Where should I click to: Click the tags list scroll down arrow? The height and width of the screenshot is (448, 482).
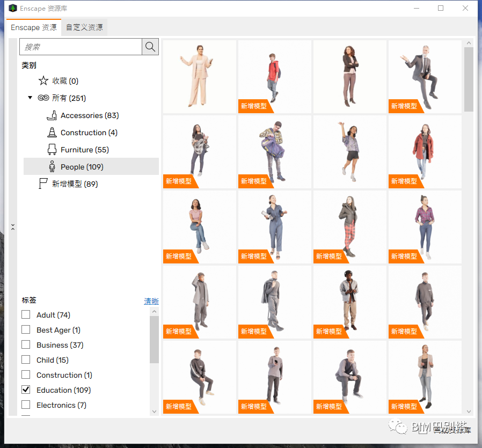[x=154, y=412]
